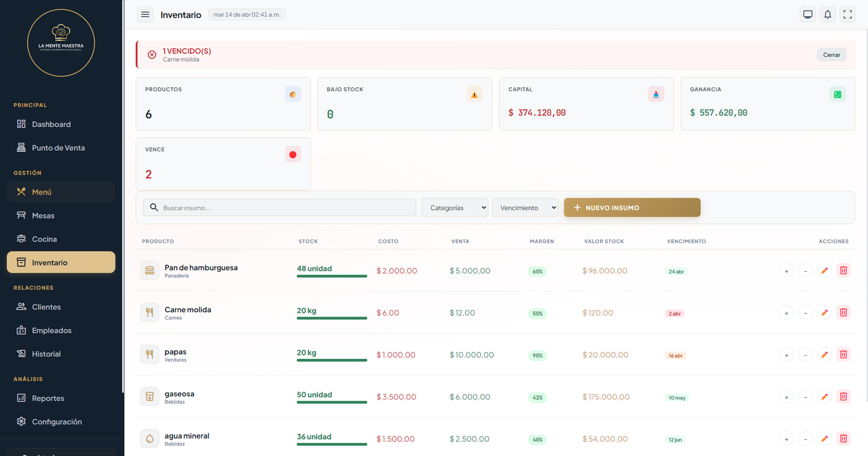
Task: Delete gaseosa with trash icon
Action: pyautogui.click(x=844, y=397)
